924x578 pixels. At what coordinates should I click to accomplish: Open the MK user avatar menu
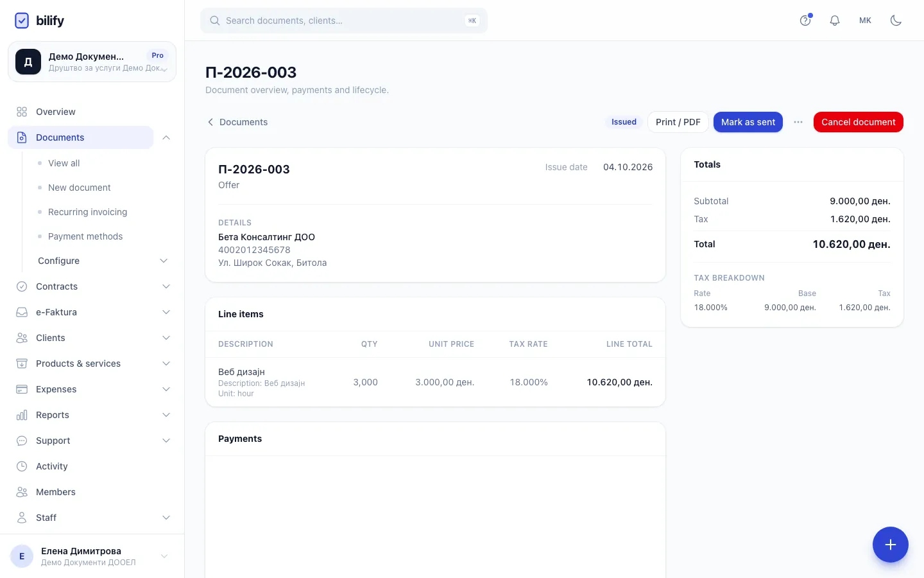click(865, 21)
